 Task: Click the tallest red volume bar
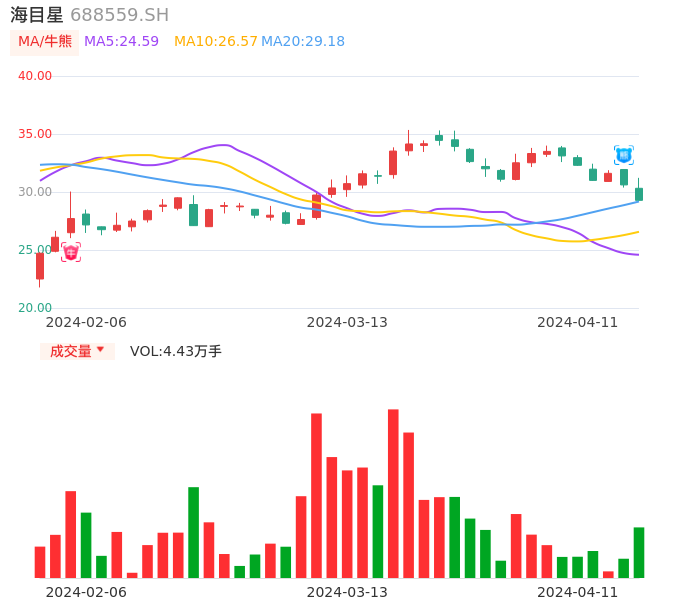point(393,493)
